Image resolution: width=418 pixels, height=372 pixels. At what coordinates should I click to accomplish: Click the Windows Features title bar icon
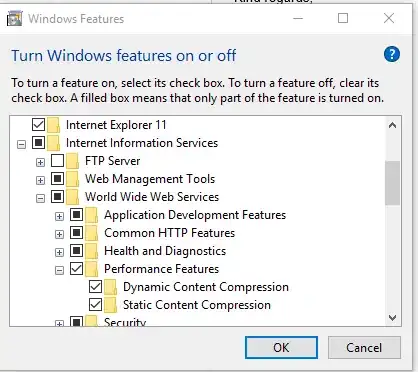coord(15,19)
